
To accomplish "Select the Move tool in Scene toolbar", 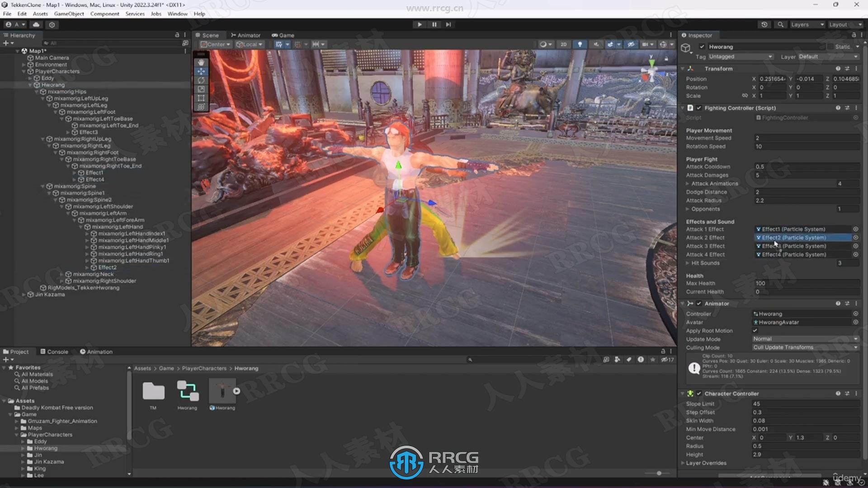I will tap(201, 71).
